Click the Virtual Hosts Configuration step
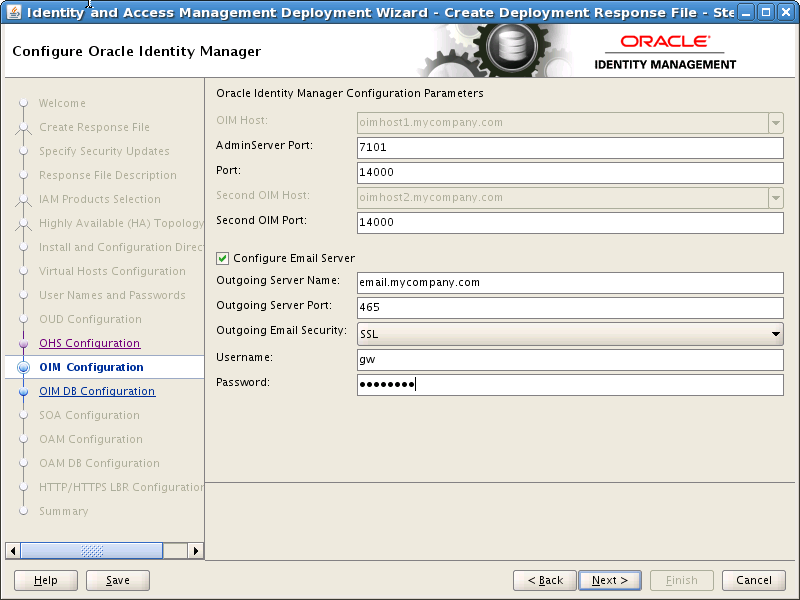 tap(112, 271)
